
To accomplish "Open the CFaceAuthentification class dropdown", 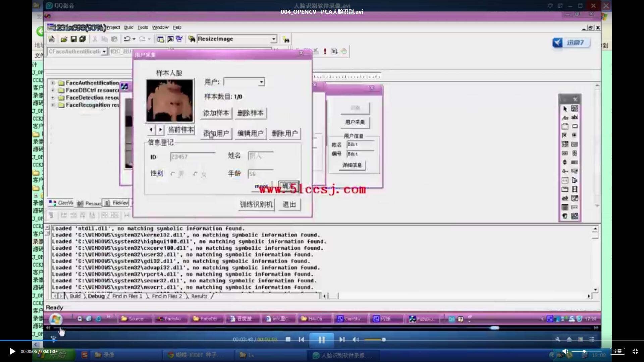I will (104, 52).
